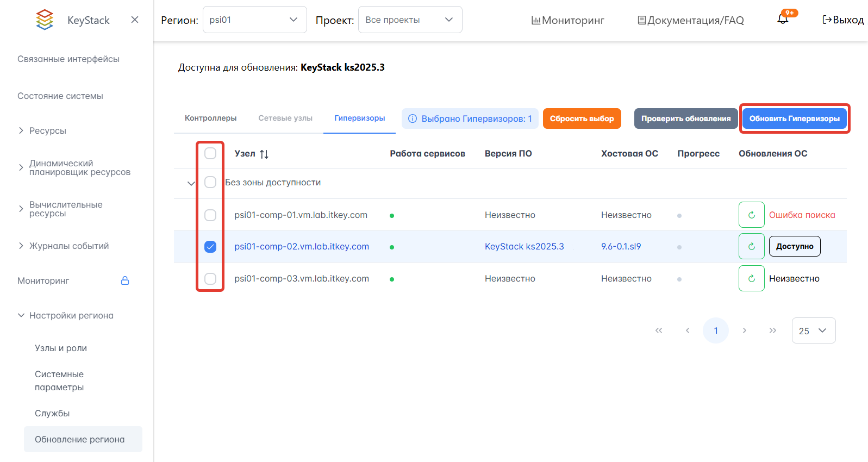Open notifications bell icon

tap(783, 20)
